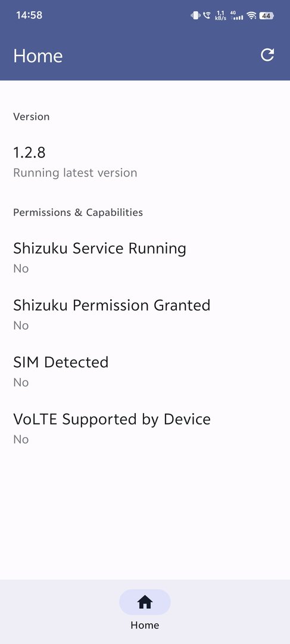Tap the vibrate mode status icon

195,16
